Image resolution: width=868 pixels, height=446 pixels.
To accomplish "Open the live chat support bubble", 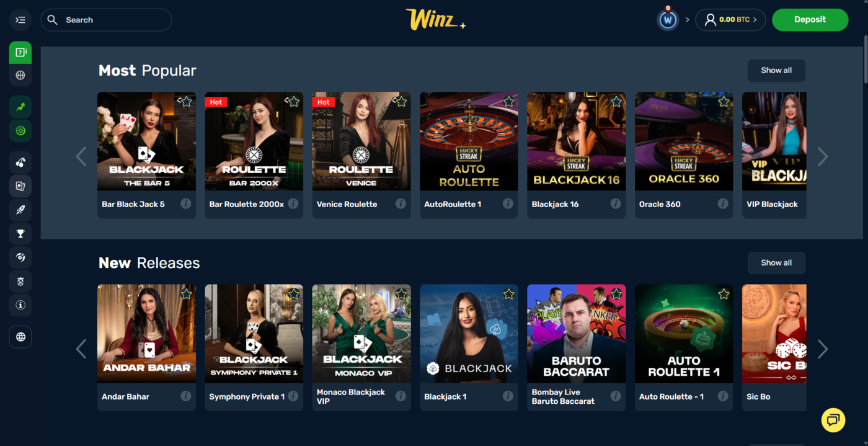I will click(833, 420).
